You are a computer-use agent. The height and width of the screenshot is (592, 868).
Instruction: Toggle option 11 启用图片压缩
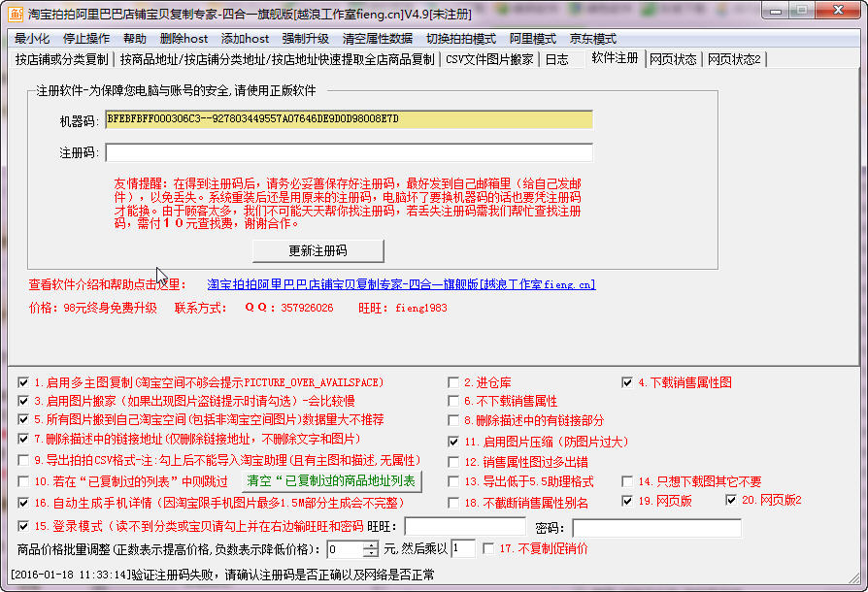tap(453, 442)
